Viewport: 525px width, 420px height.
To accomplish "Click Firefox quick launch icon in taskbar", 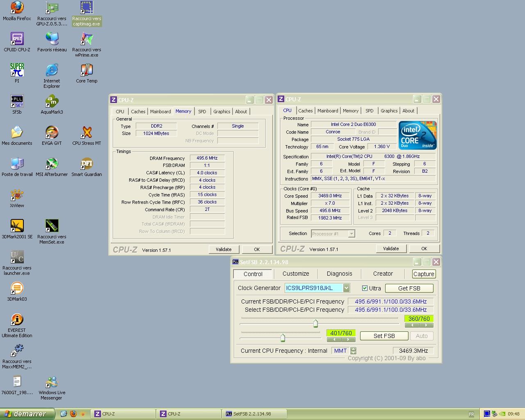I will 73,414.
